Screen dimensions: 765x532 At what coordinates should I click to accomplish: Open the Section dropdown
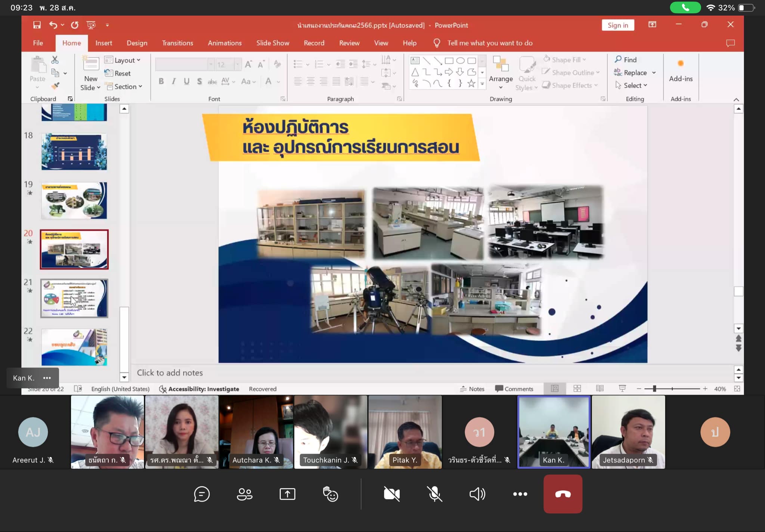[x=128, y=87]
